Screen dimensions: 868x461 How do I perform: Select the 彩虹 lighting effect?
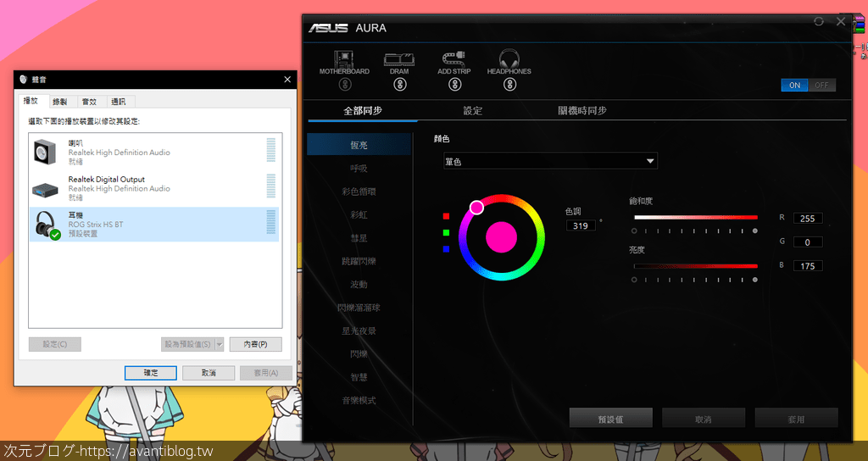pos(359,214)
